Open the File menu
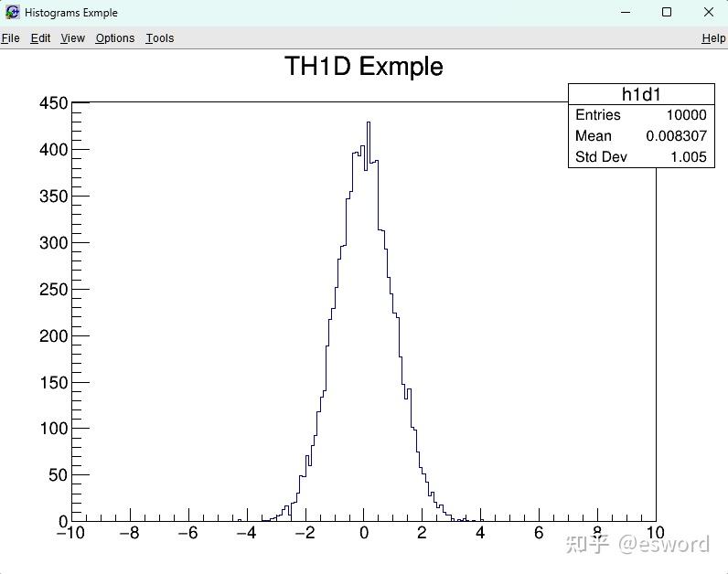The height and width of the screenshot is (574, 728). (10, 38)
